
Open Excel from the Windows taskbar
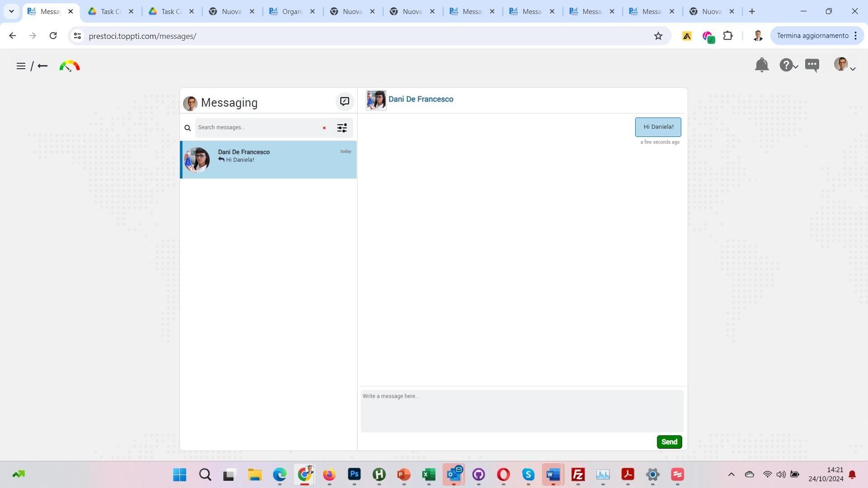click(429, 474)
